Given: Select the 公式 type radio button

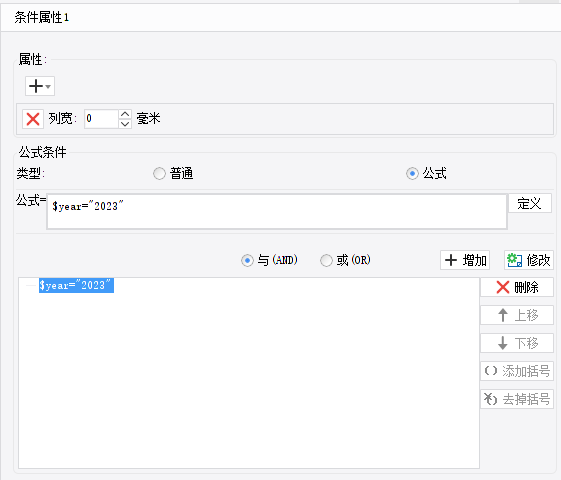Looking at the screenshot, I should pos(412,174).
